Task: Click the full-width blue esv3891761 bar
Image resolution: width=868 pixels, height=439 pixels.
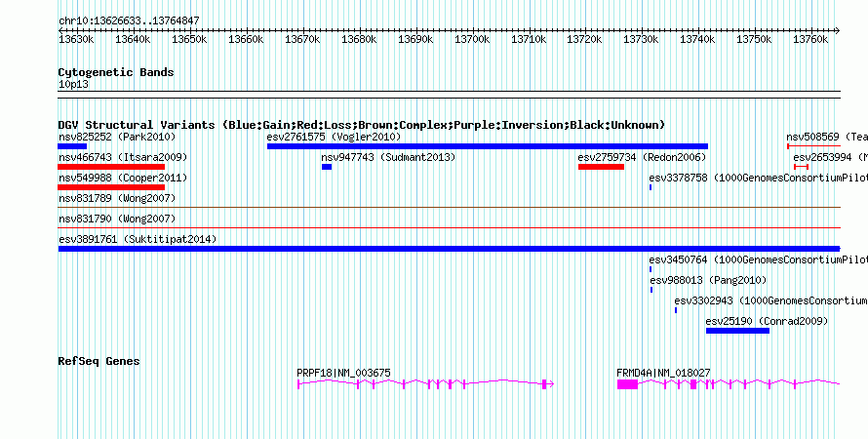Action: [x=449, y=249]
